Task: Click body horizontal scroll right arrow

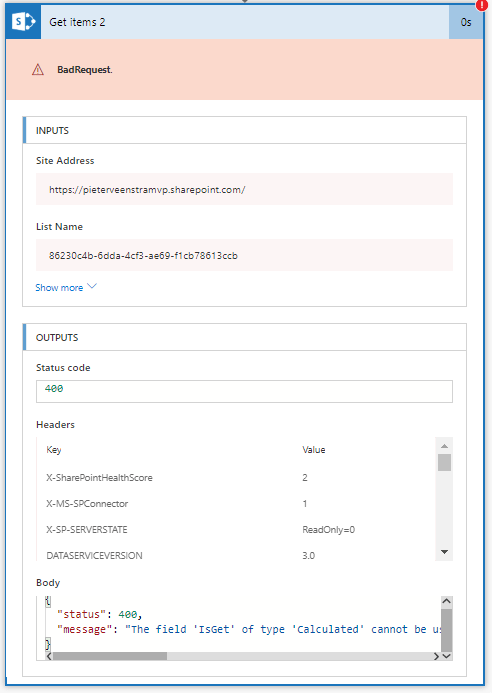Action: 436,656
